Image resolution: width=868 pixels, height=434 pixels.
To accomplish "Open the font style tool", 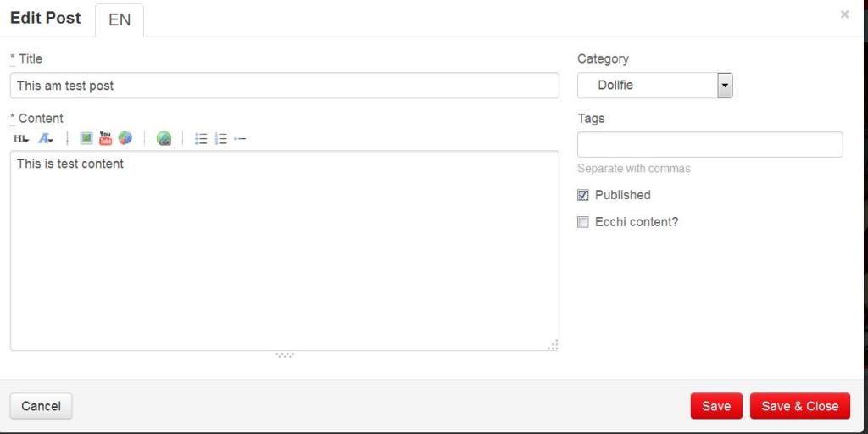I will pyautogui.click(x=45, y=138).
